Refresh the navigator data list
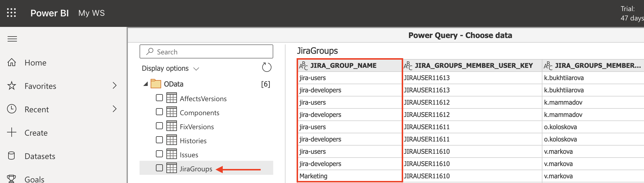The image size is (644, 183). 266,68
